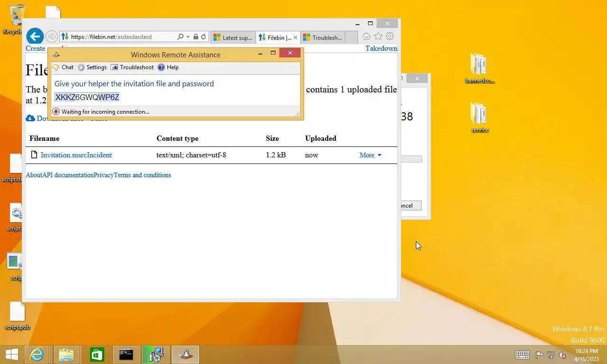
Task: Click the Uploaded column header
Action: tap(321, 138)
